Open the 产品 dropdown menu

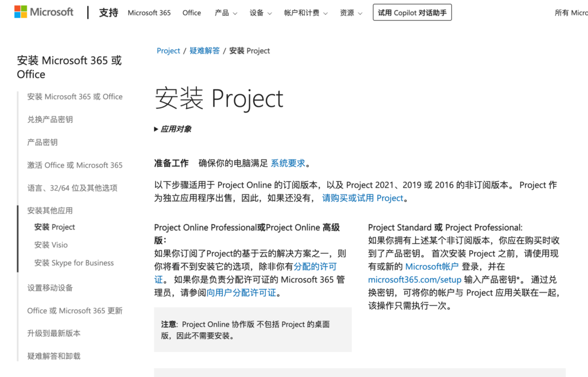coord(225,13)
